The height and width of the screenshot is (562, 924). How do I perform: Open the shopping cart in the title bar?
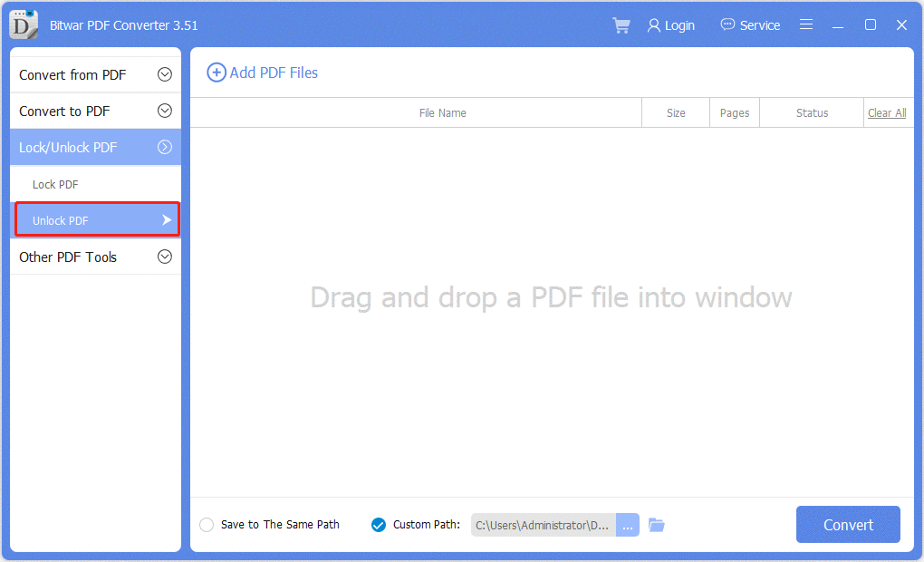(621, 24)
